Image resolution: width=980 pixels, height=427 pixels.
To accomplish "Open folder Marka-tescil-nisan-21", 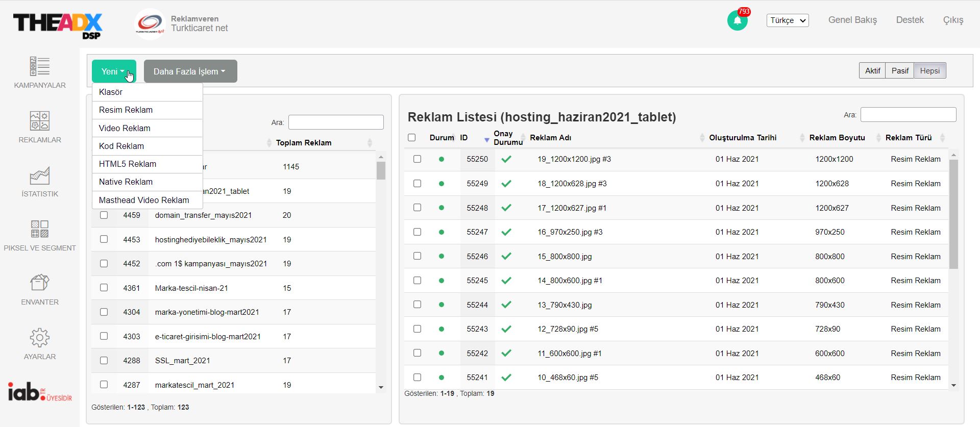I will point(191,288).
